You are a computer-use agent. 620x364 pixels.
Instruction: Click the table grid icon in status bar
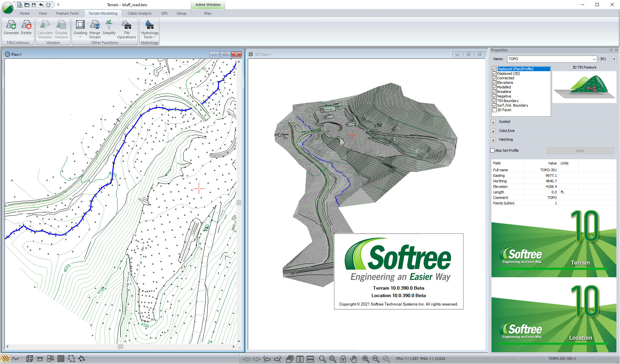click(x=61, y=359)
